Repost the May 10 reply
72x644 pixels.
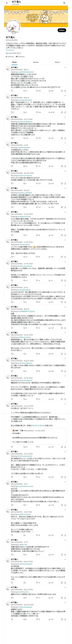coord(24,112)
